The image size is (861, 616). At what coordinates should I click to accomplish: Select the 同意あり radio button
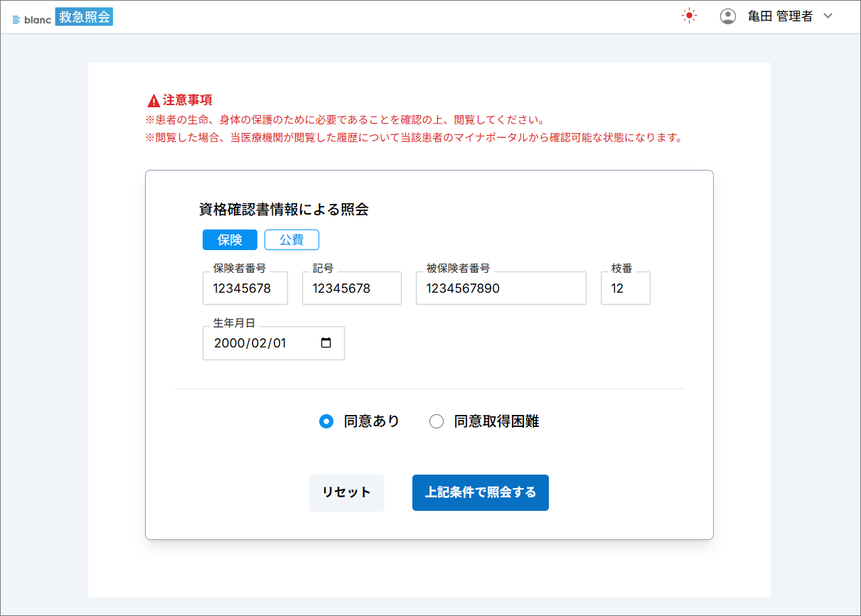coord(326,421)
